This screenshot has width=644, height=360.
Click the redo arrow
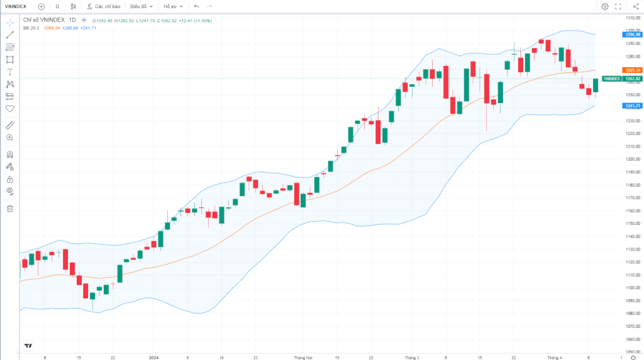pyautogui.click(x=209, y=6)
